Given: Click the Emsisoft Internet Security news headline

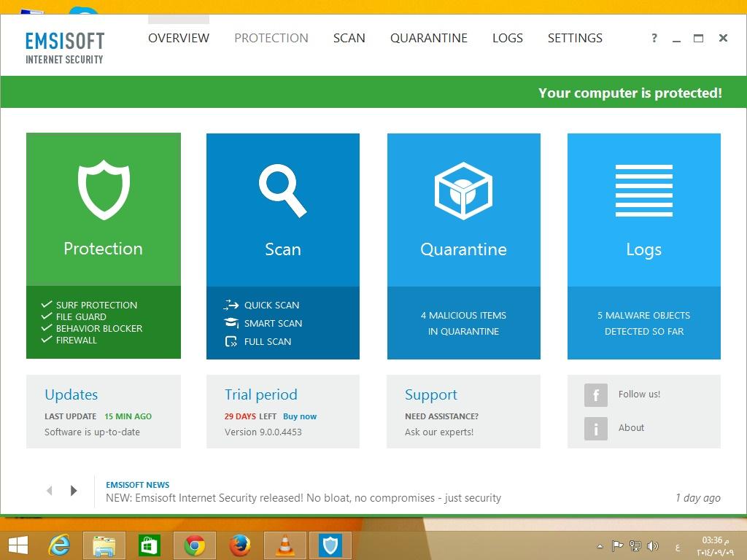Looking at the screenshot, I should coord(303,498).
